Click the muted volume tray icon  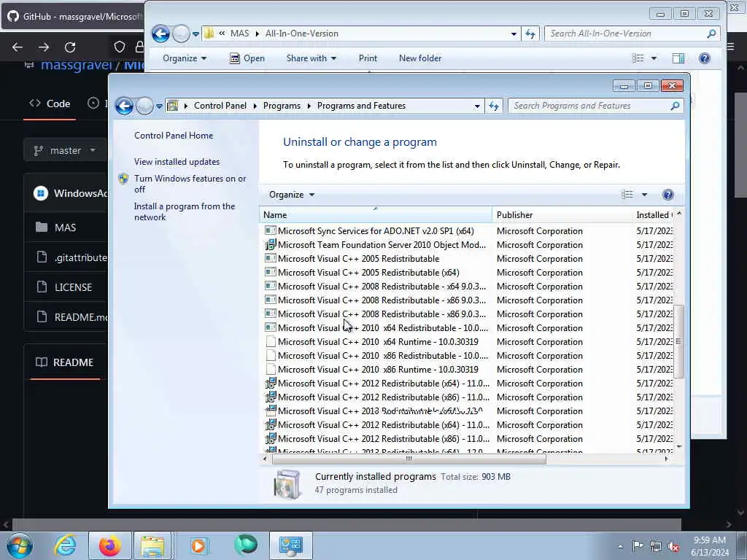[673, 546]
